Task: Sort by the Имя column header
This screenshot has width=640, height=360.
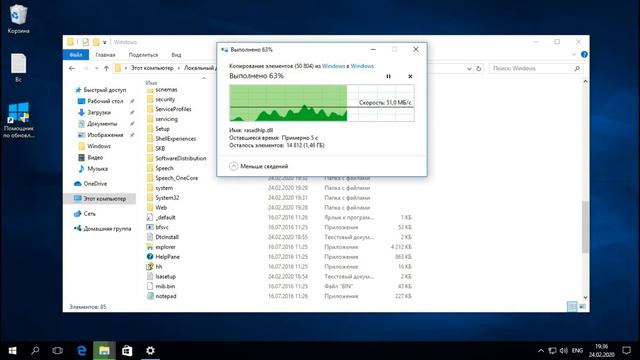Action: pos(151,83)
